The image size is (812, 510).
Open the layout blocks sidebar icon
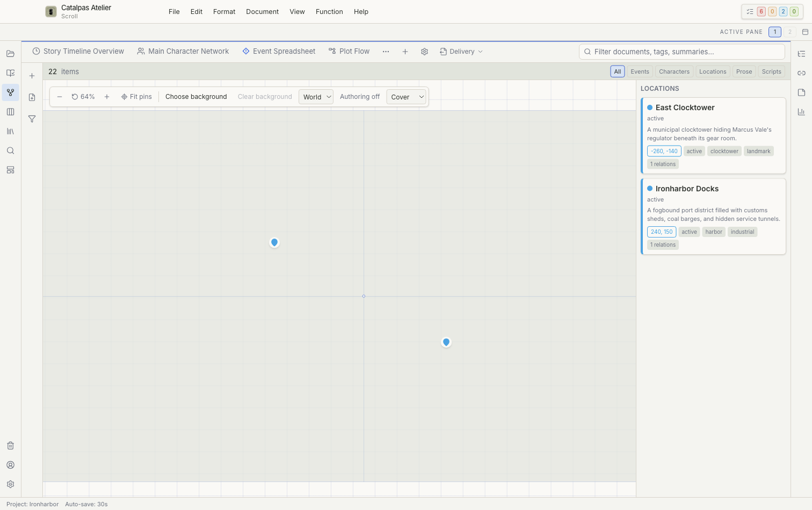point(10,170)
